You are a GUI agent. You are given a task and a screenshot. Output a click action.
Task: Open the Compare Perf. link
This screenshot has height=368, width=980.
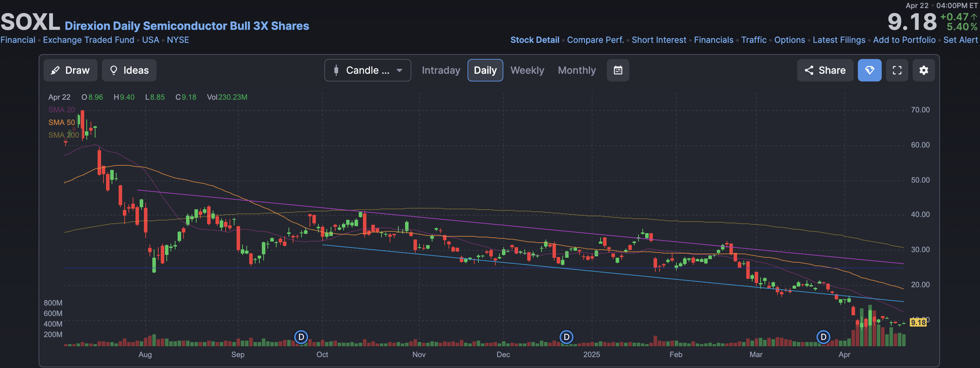pos(595,40)
